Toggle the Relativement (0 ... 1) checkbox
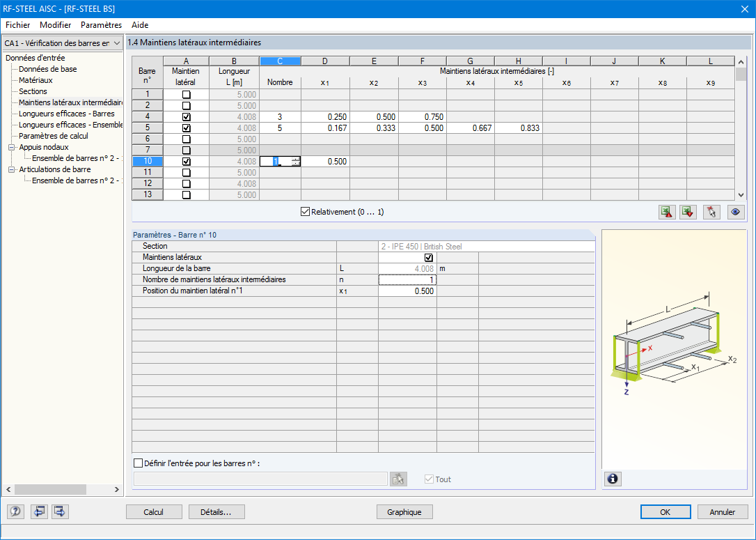This screenshot has height=540, width=756. (x=305, y=211)
